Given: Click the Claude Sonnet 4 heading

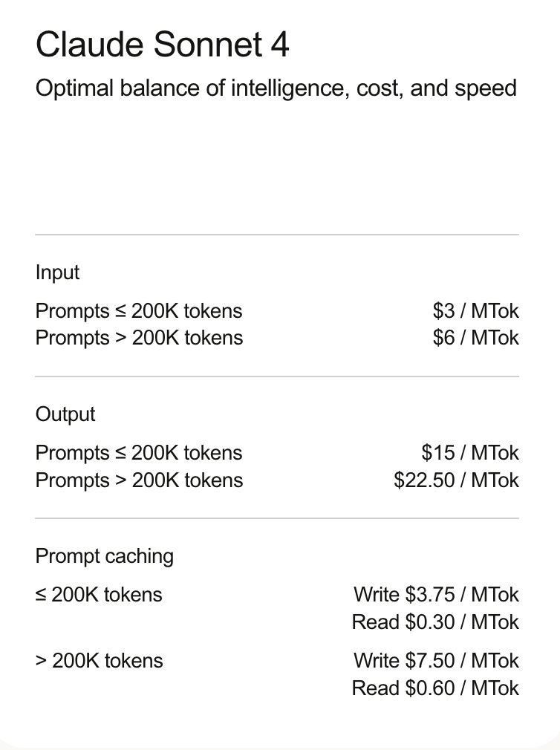Looking at the screenshot, I should (x=162, y=45).
